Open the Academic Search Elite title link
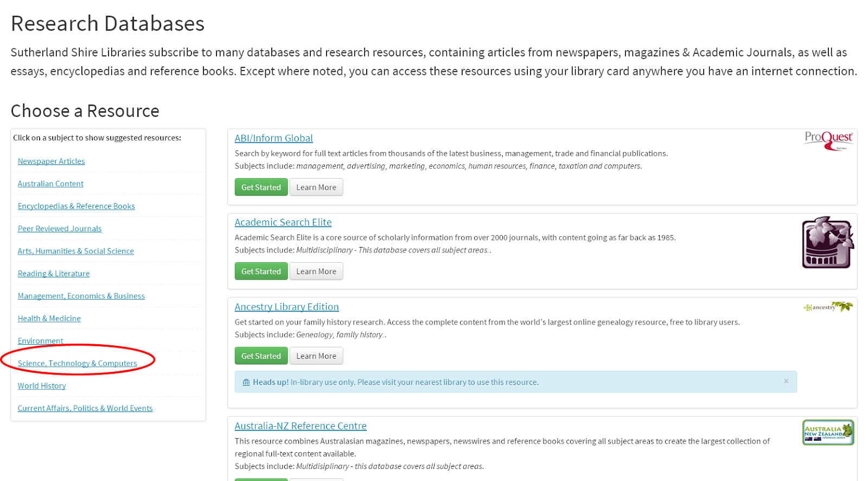 (283, 222)
